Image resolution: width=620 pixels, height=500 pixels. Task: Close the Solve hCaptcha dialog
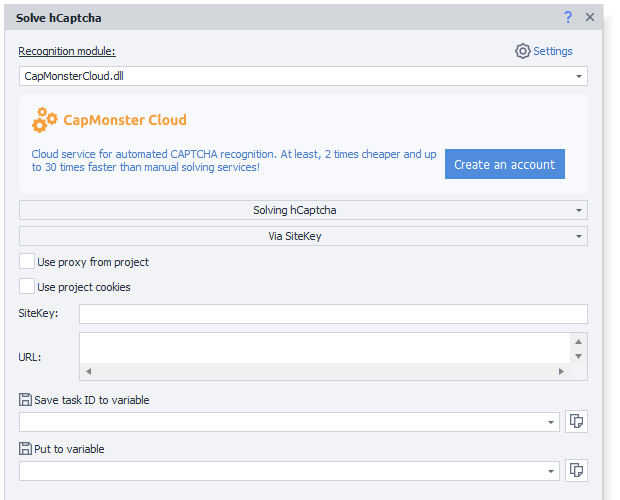pos(590,17)
